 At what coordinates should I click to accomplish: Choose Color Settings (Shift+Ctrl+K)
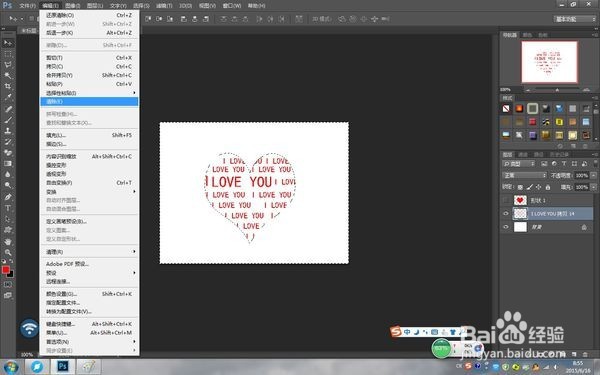click(x=90, y=294)
